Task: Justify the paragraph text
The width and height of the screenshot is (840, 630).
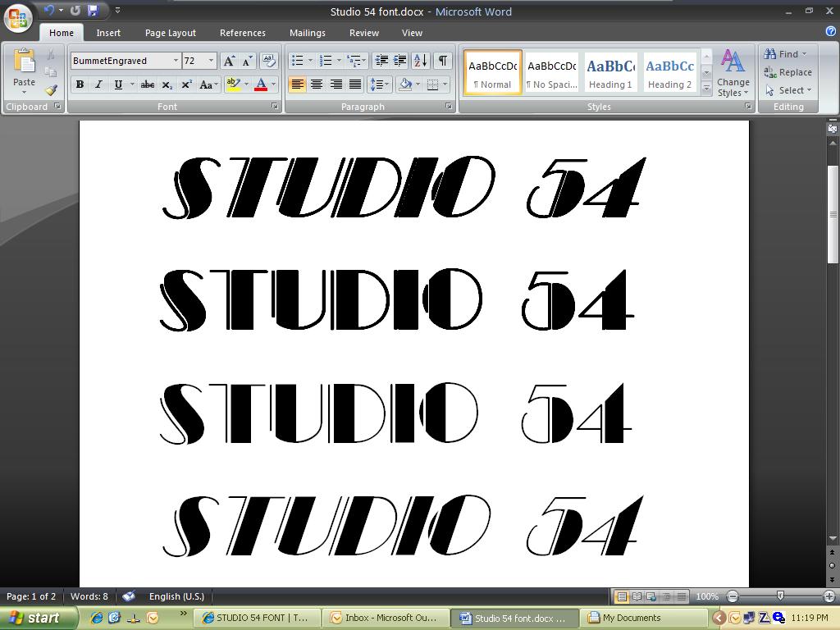Action: [x=355, y=84]
